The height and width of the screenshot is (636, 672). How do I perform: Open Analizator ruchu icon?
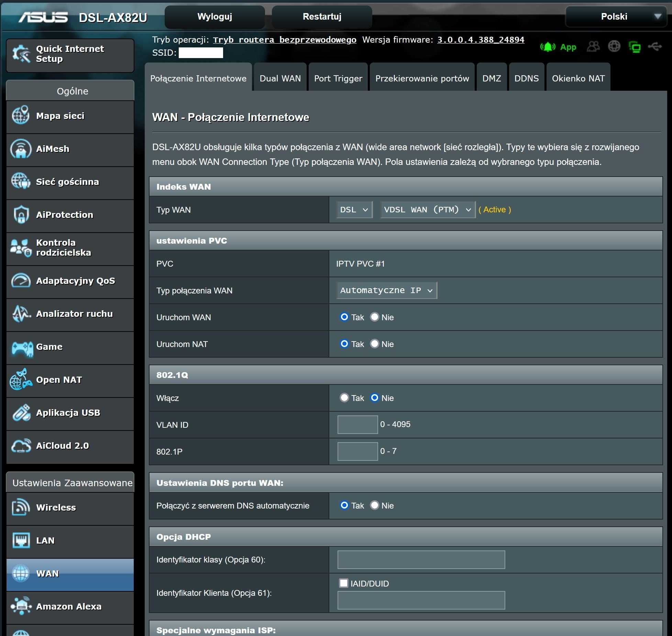pyautogui.click(x=21, y=313)
